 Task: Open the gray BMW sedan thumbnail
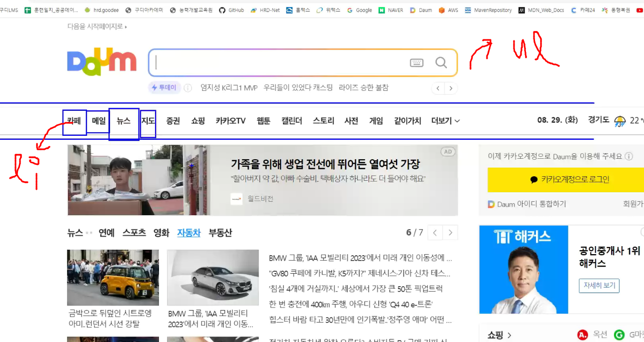pos(213,278)
